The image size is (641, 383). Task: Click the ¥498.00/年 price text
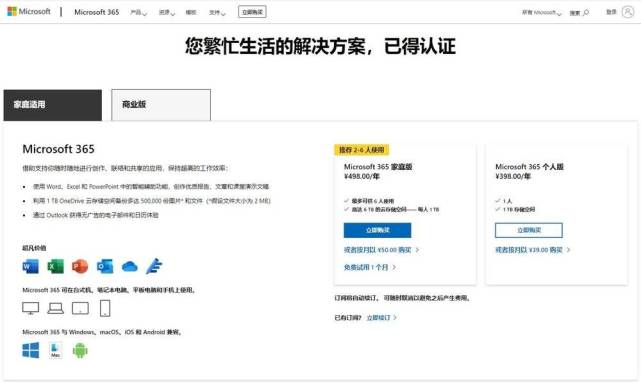pyautogui.click(x=362, y=177)
